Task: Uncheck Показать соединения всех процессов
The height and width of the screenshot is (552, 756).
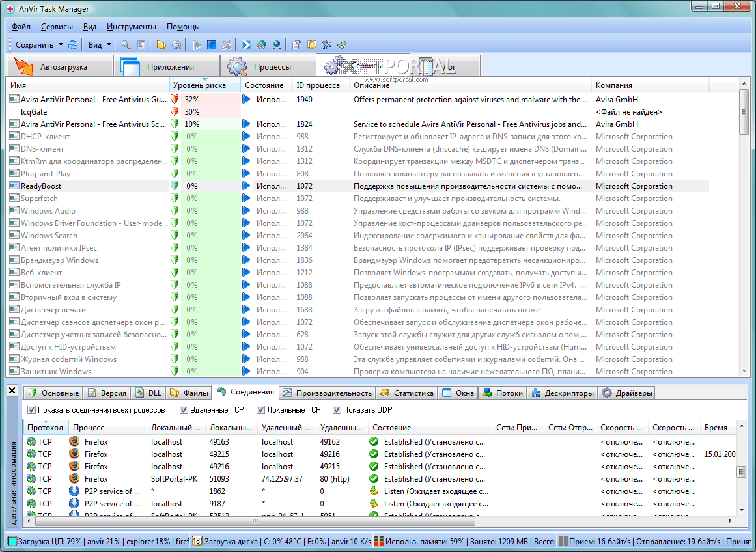Action: 31,410
